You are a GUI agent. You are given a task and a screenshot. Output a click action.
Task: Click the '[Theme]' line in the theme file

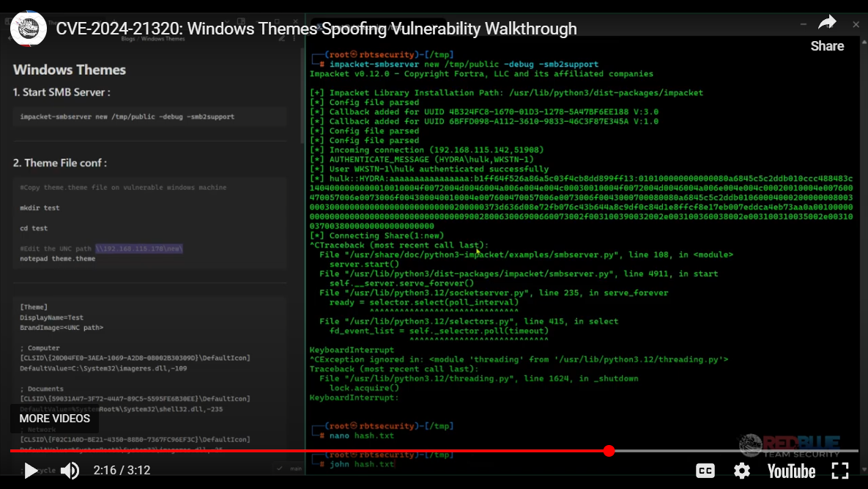click(34, 306)
